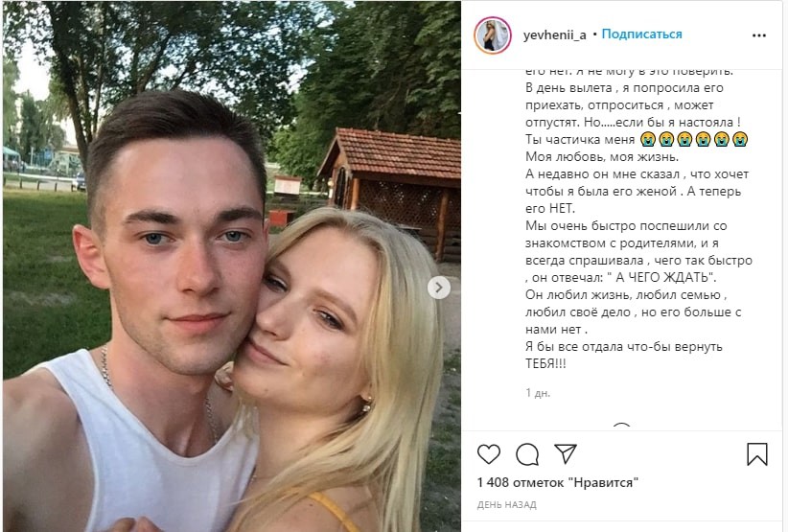Open comments via the speech bubble icon

527,454
